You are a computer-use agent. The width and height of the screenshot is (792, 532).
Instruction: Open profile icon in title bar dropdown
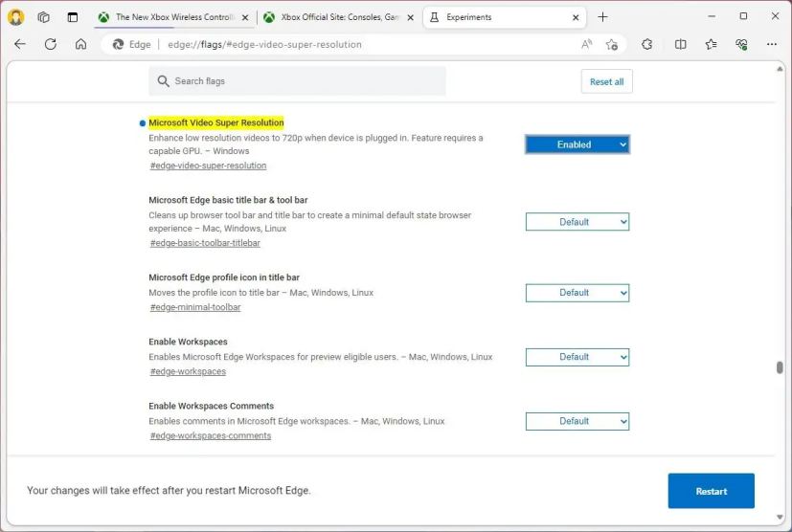pyautogui.click(x=577, y=293)
